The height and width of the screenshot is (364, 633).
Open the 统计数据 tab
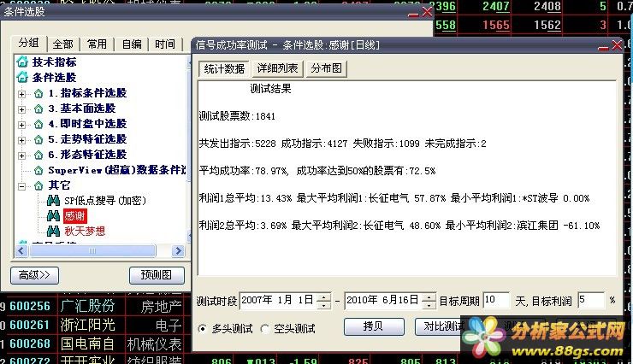click(224, 68)
